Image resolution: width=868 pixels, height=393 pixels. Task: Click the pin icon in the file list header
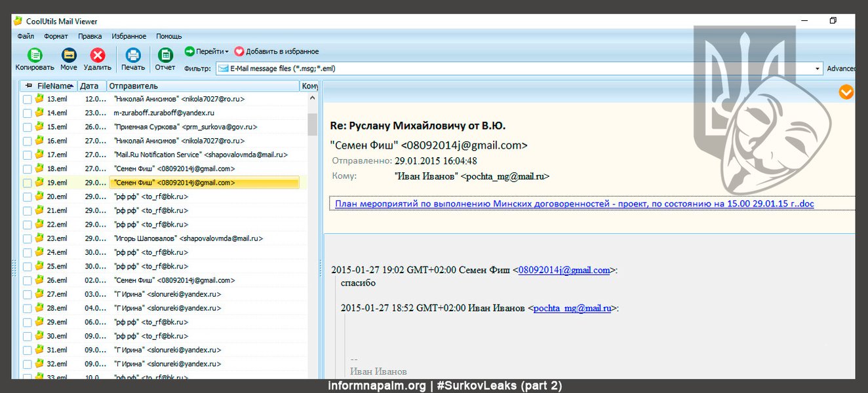pos(29,86)
